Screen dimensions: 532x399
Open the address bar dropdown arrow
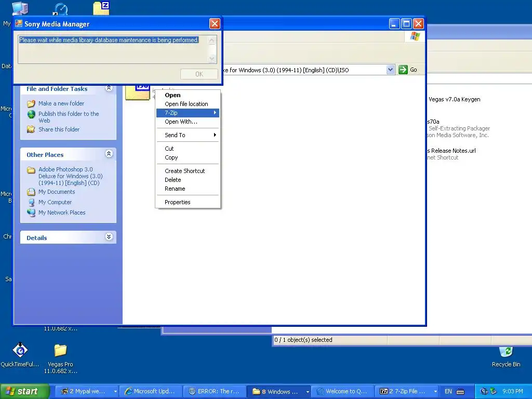point(390,70)
